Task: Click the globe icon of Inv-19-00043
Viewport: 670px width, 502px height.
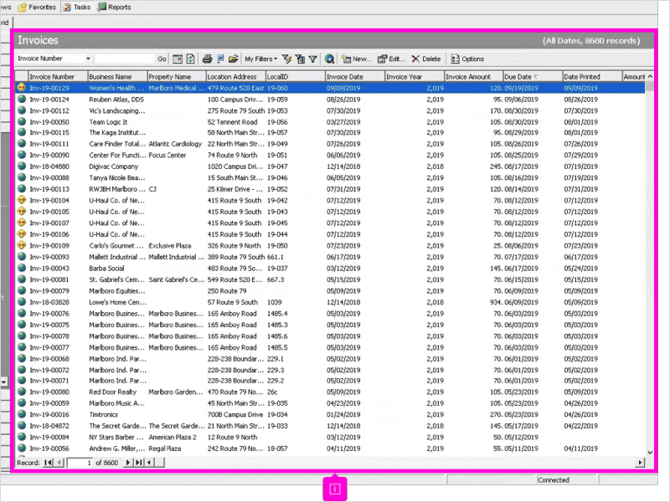Action: click(21, 268)
